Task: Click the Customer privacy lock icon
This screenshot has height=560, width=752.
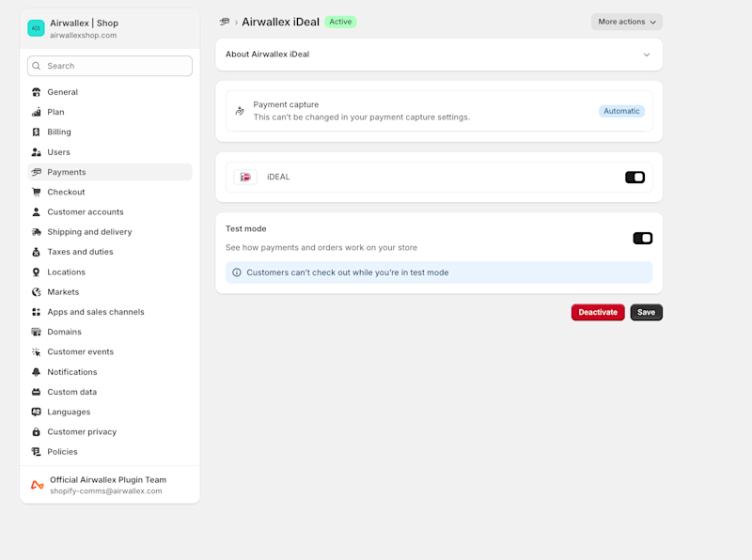Action: coord(36,432)
